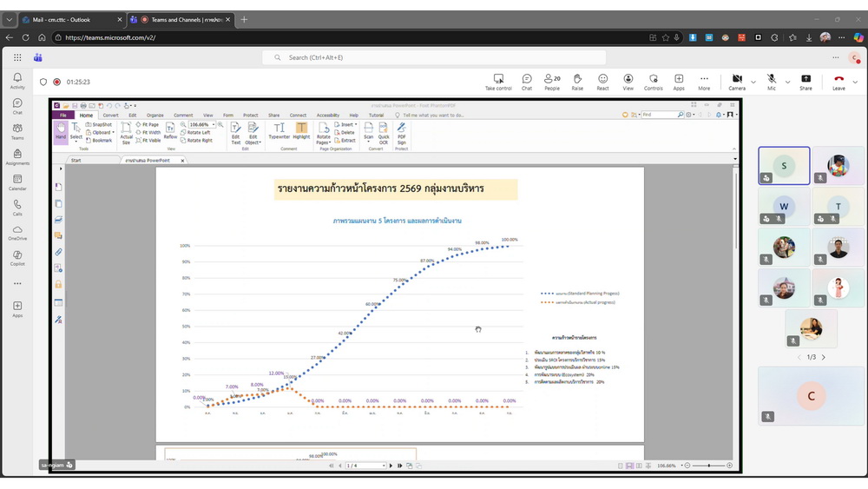Turn on the Camera
The image size is (868, 489).
[x=737, y=82]
